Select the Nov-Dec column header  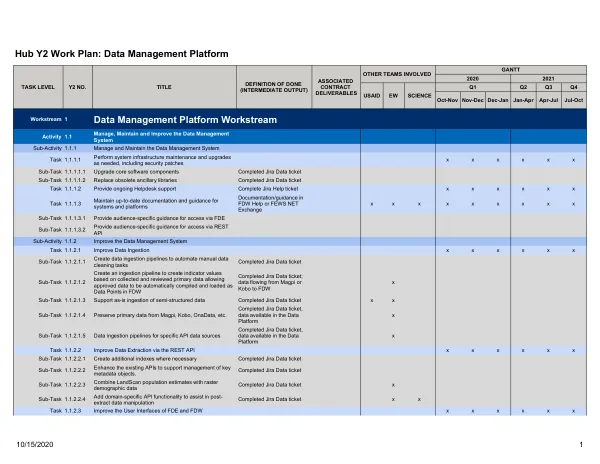pos(473,100)
